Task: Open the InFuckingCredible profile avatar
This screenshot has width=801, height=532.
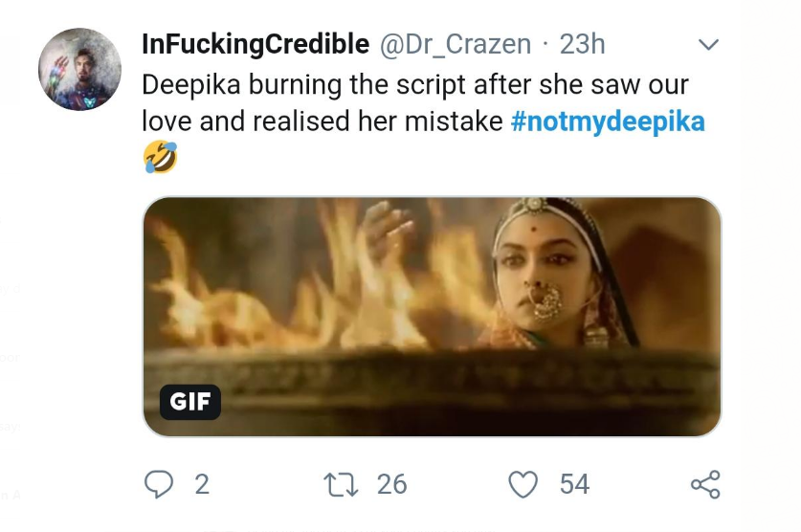Action: click(x=80, y=69)
